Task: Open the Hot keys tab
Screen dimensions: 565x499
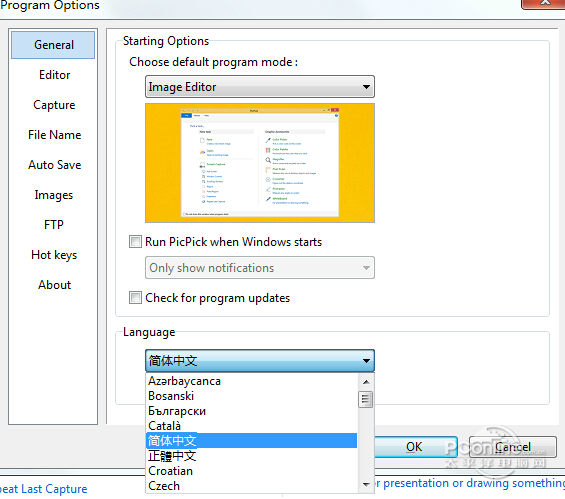Action: pos(54,255)
